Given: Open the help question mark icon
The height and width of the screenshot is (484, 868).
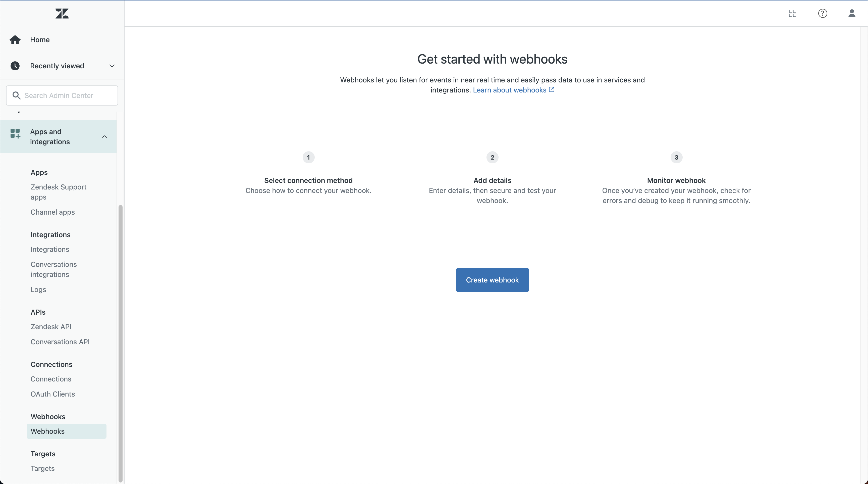Looking at the screenshot, I should (823, 14).
